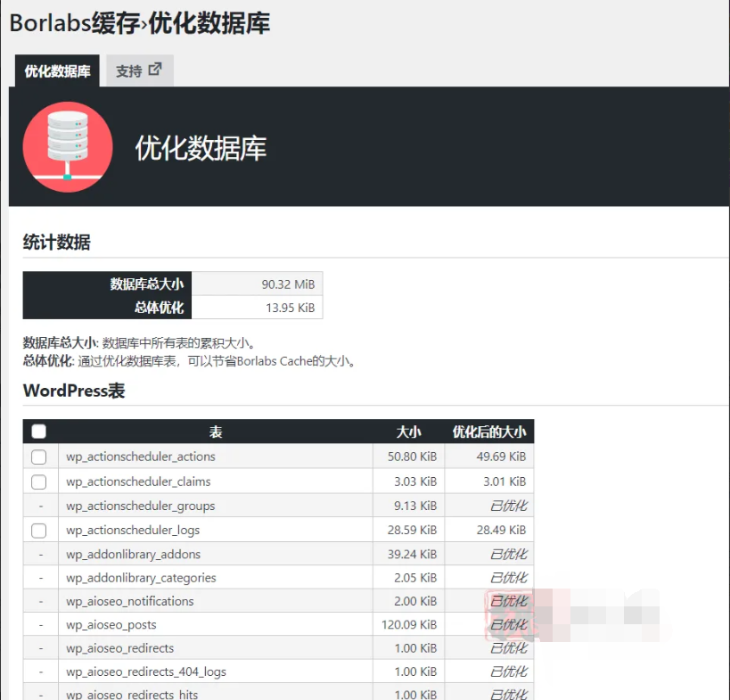The image size is (730, 700).
Task: Select the wp_actionscheduler_actions table name
Action: pyautogui.click(x=141, y=457)
